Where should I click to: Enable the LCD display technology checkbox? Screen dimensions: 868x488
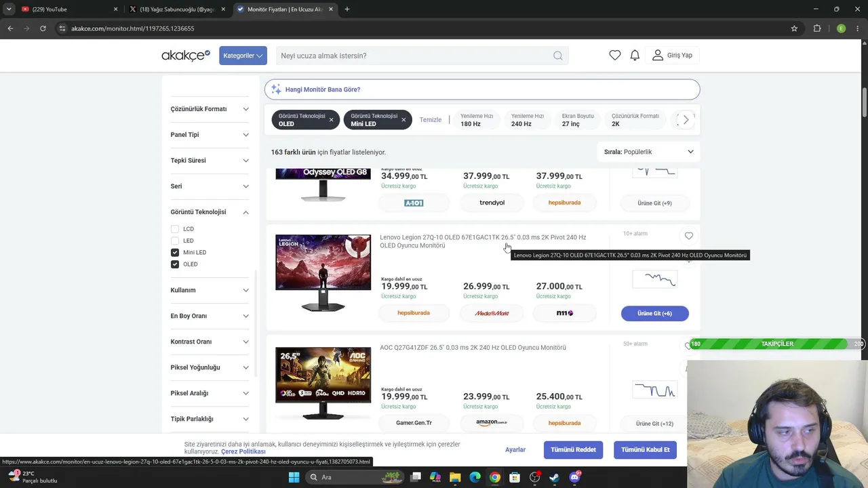(175, 229)
